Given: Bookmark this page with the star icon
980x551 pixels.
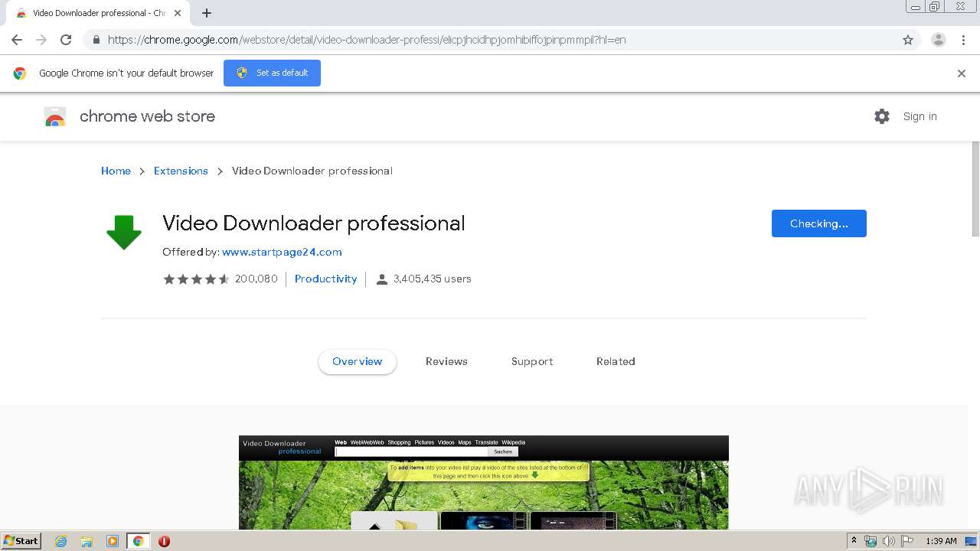Looking at the screenshot, I should click(908, 40).
